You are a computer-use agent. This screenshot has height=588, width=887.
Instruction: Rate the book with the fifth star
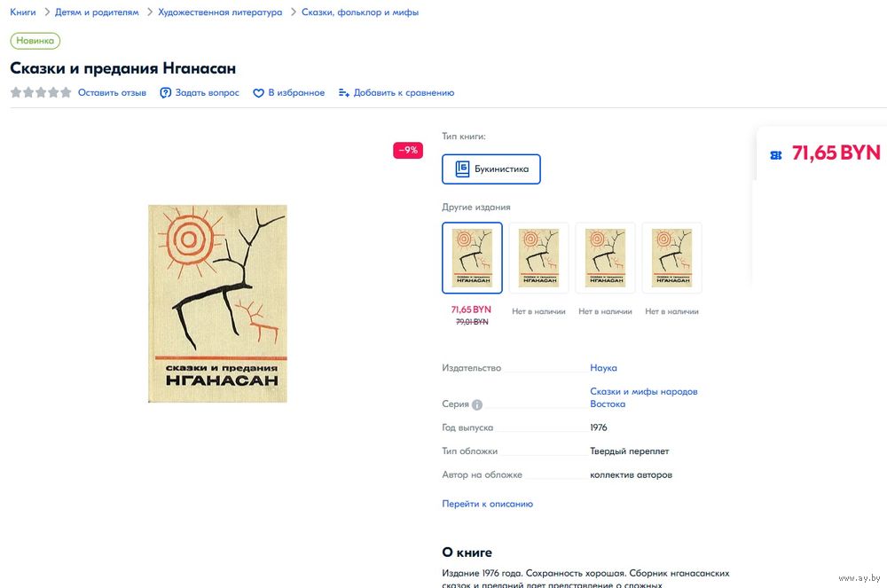pos(66,92)
